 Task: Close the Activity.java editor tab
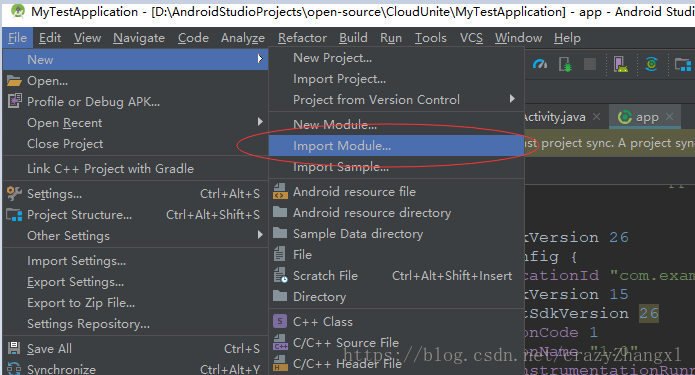click(597, 117)
